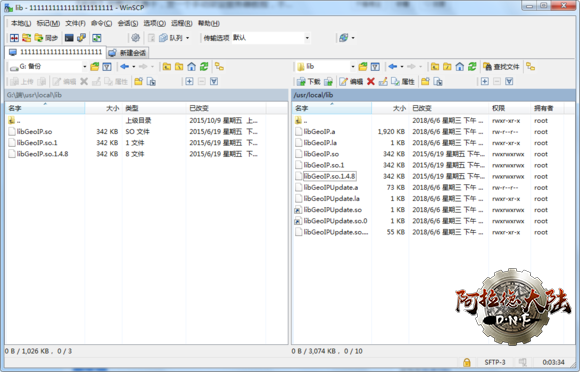The height and width of the screenshot is (372, 580).
Task: Click remote panel filter icon next to lib dropdown
Action: [375, 67]
